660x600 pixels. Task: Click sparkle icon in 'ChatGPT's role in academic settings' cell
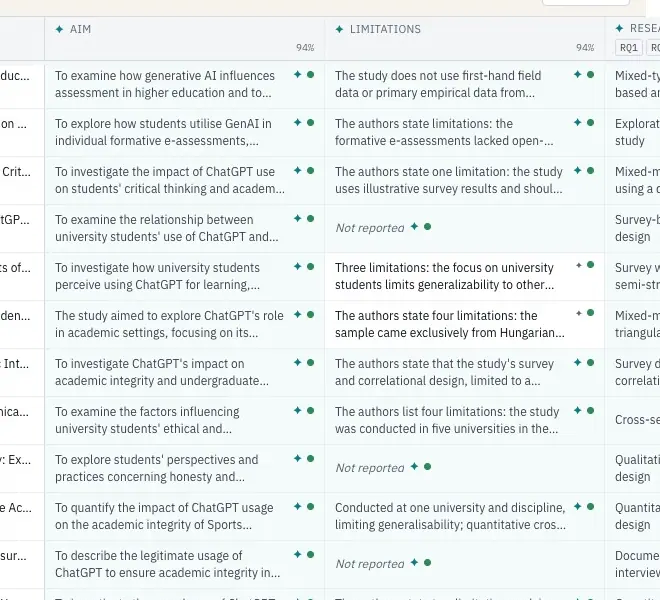click(x=298, y=315)
